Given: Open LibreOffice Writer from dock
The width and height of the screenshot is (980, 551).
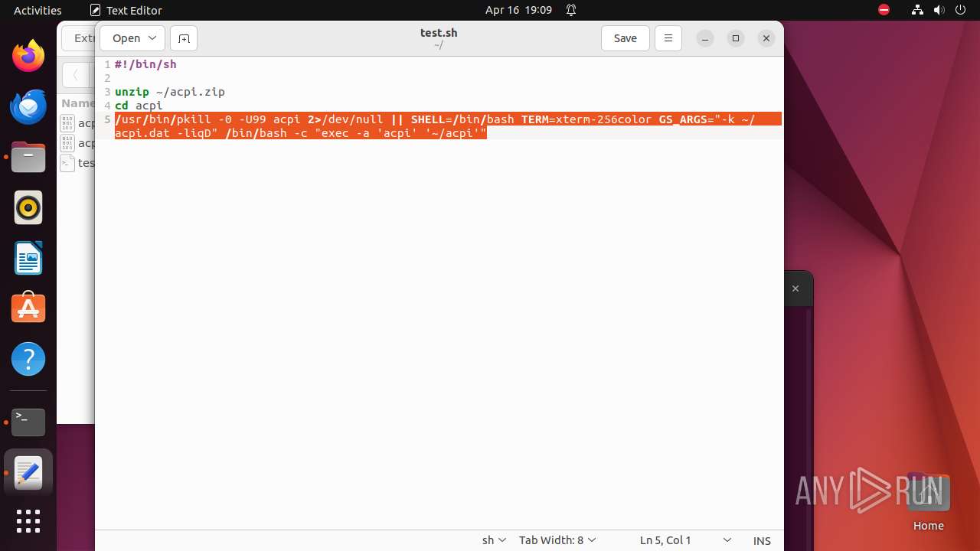Looking at the screenshot, I should coord(28,258).
